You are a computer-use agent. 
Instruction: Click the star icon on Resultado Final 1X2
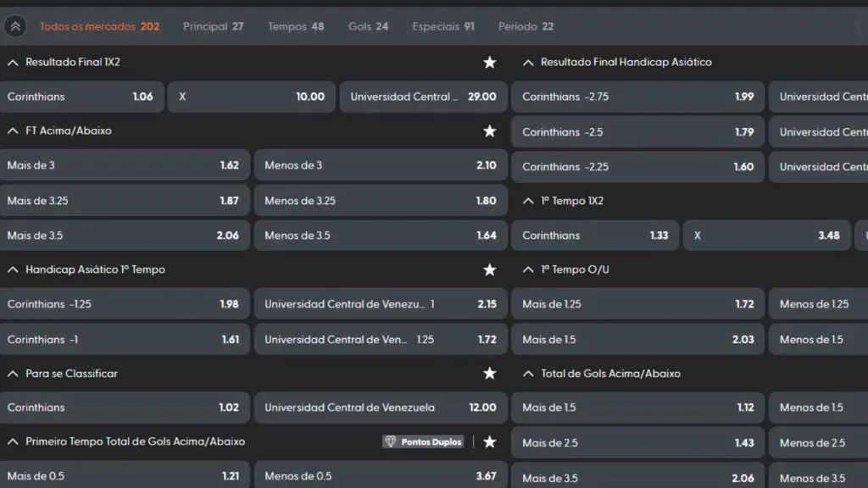pyautogui.click(x=489, y=62)
